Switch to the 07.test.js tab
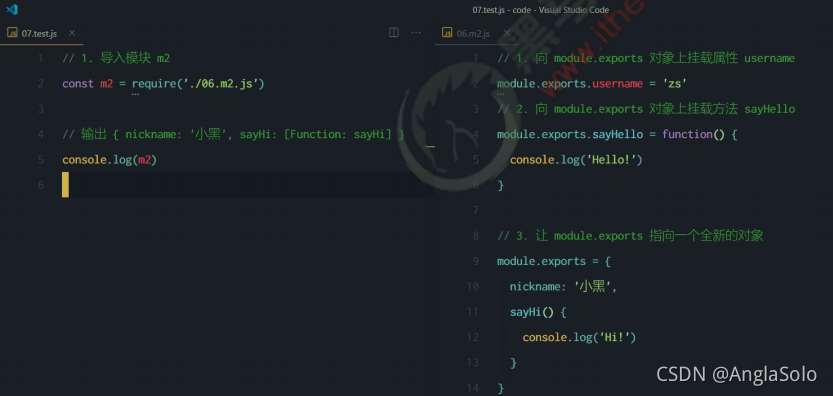Image resolution: width=833 pixels, height=396 pixels. [41, 33]
